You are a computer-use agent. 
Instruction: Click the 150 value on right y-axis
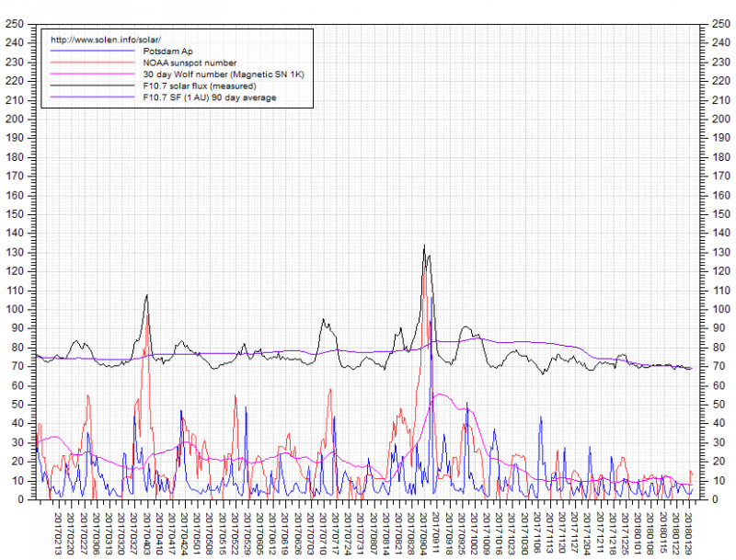click(x=720, y=213)
